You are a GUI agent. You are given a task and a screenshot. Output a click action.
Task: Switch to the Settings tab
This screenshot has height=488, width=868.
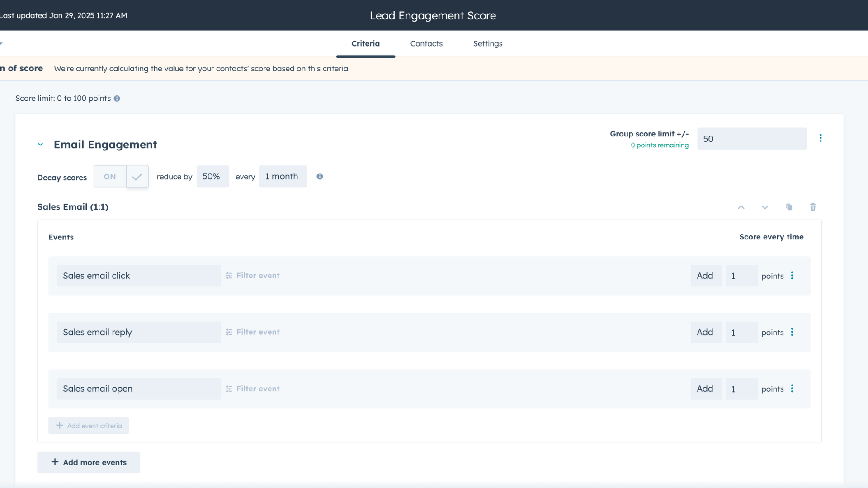click(488, 44)
